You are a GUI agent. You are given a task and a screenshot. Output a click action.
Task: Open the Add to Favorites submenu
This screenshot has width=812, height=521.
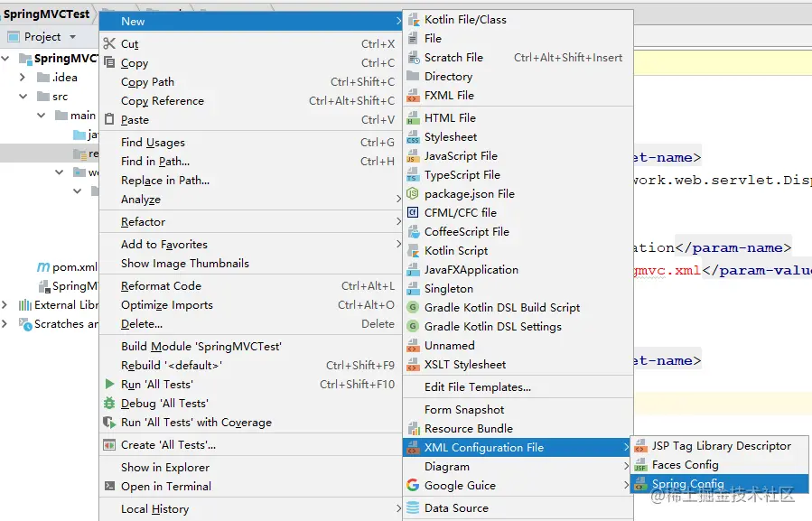[250, 245]
